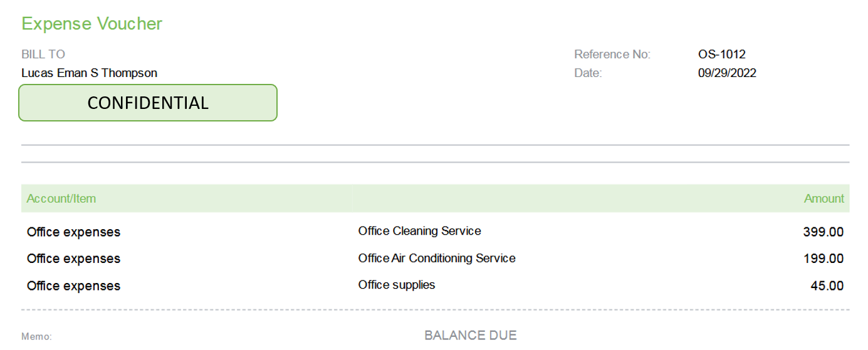Viewport: 868px width, 350px height.
Task: Select the 45.00 amount
Action: [827, 286]
